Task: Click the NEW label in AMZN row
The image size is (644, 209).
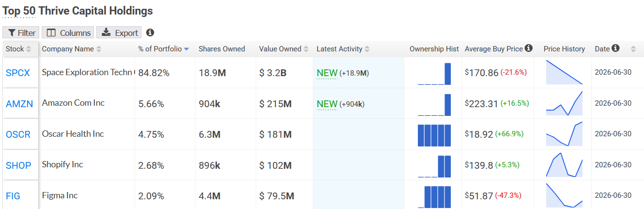Action: click(327, 104)
